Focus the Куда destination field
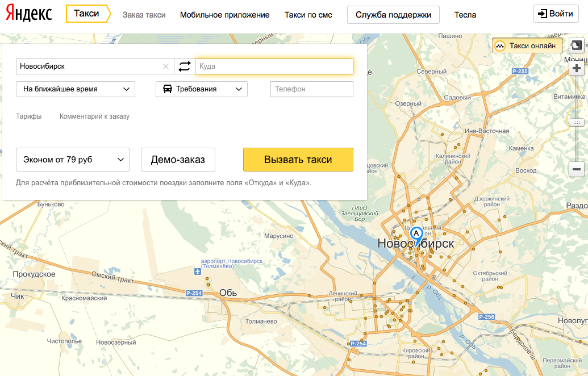 click(x=274, y=66)
